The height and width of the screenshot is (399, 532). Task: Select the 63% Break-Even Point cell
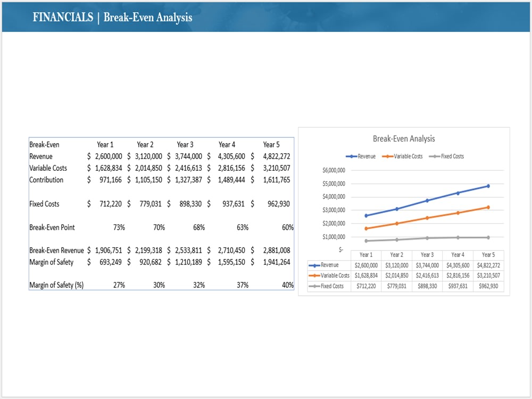[243, 227]
